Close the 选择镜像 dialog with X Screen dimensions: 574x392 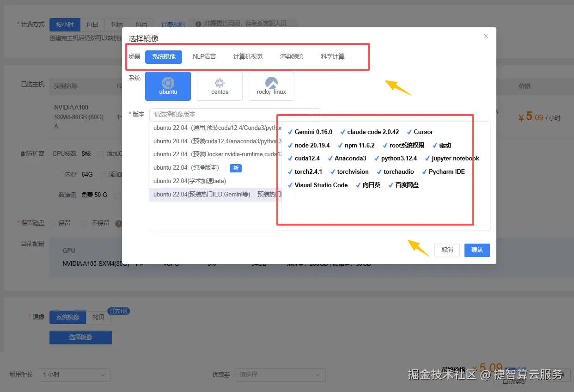click(486, 36)
